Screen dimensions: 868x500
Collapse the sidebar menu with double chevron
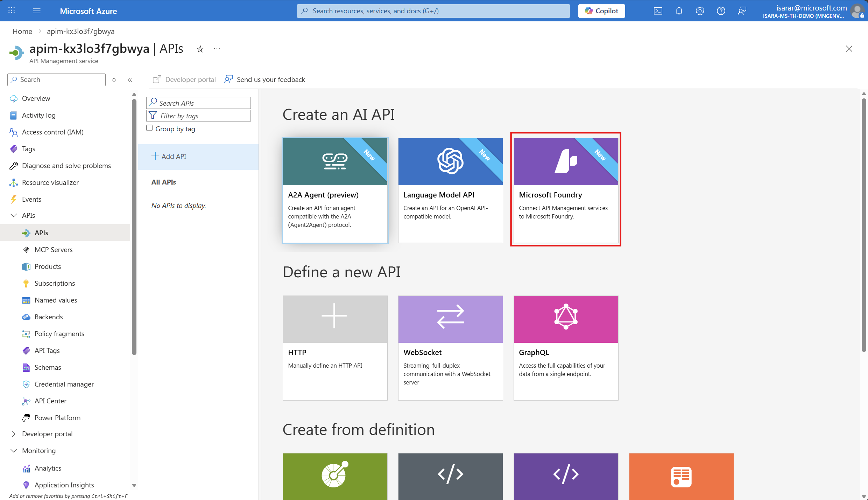click(x=130, y=80)
